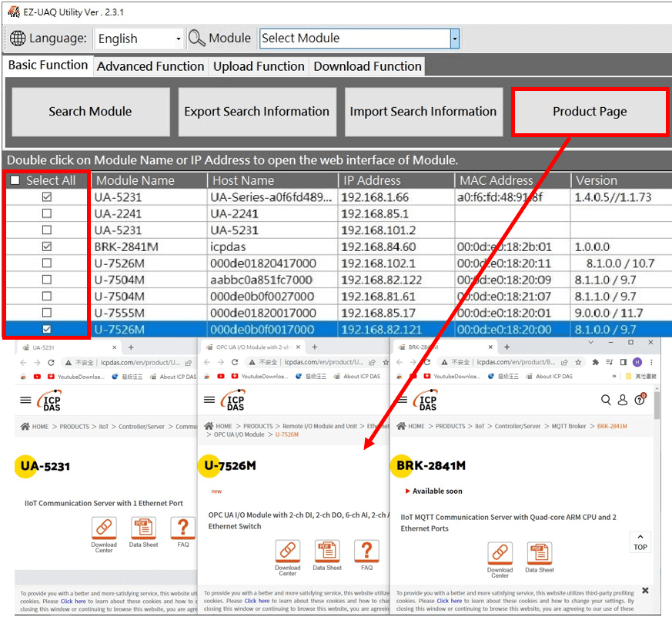Click Data Sheet icon on BRK-2841M page

[540, 554]
